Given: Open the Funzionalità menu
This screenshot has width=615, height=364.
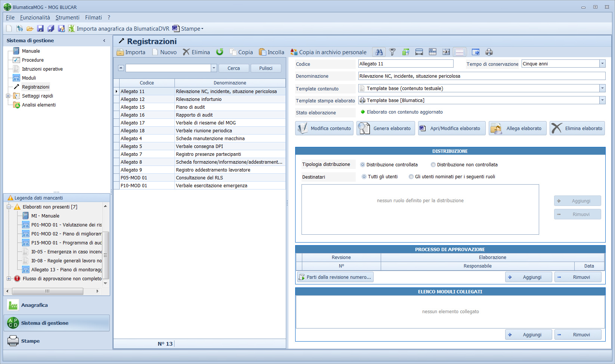Looking at the screenshot, I should pos(35,18).
